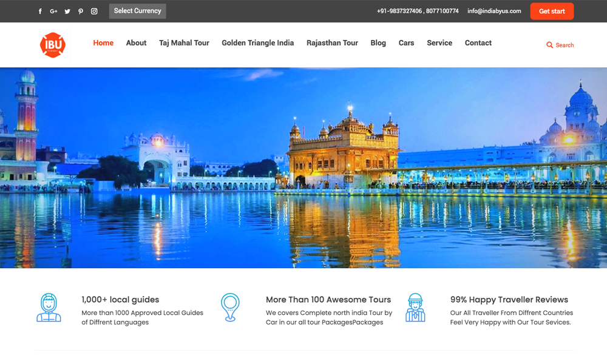The width and height of the screenshot is (607, 364).
Task: Open the Rajasthan Tour menu
Action: (332, 43)
